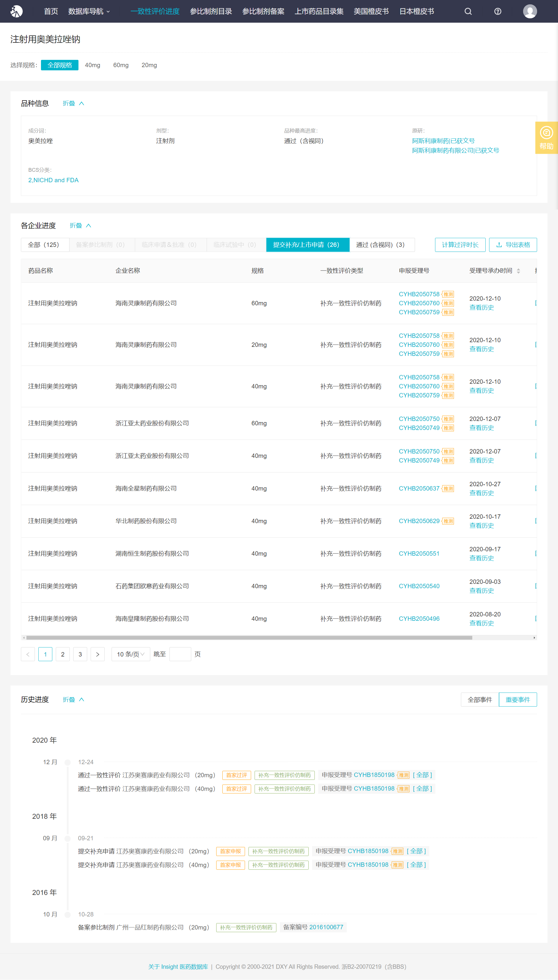Open 上市药品目录集 in navigation
The width and height of the screenshot is (558, 980).
pyautogui.click(x=319, y=12)
